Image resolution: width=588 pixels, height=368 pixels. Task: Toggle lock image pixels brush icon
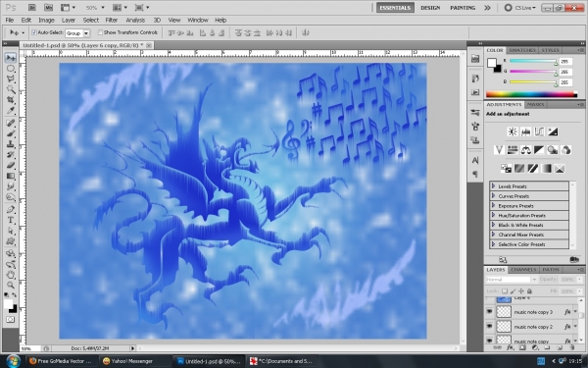(513, 291)
